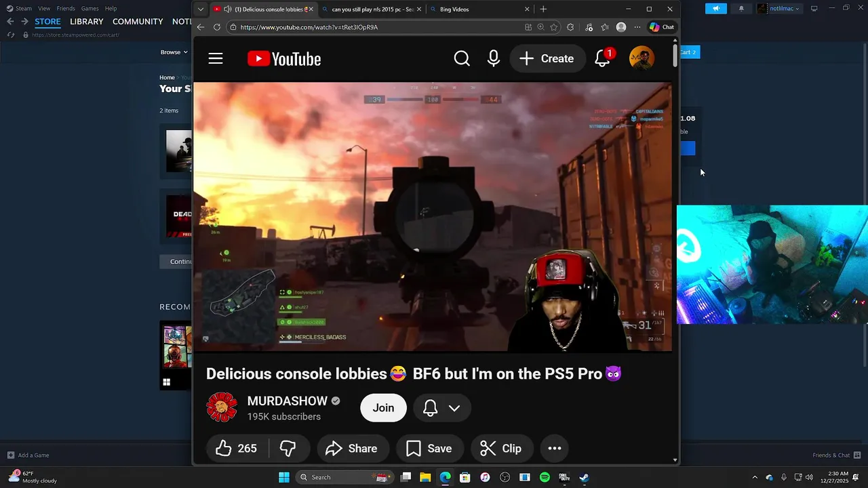Open Steam Cart 2 button

click(688, 52)
